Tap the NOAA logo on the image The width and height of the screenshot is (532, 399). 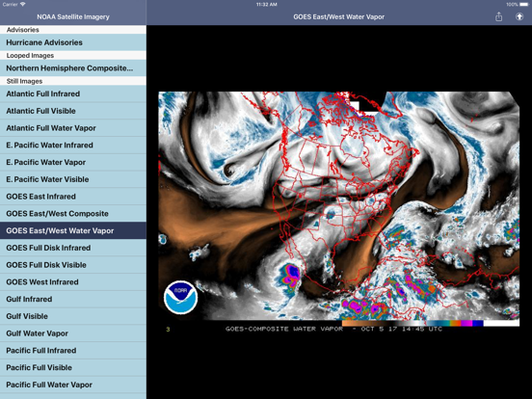click(180, 297)
